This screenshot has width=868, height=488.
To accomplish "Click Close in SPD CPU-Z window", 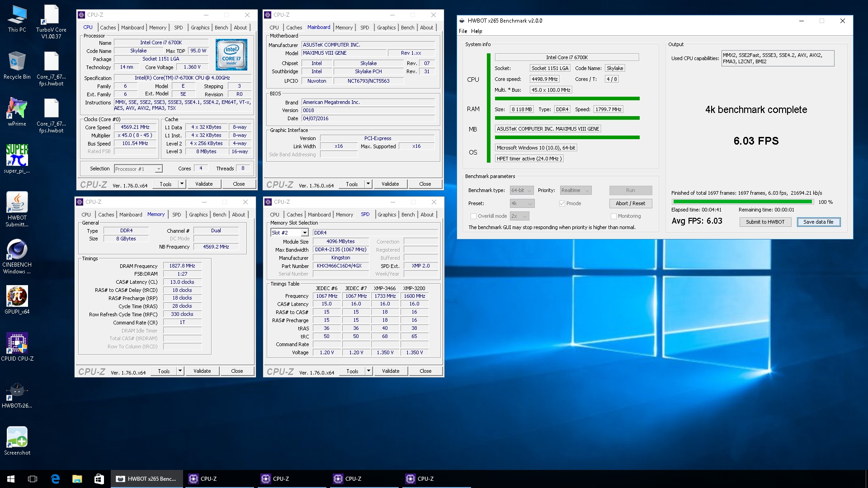I will 425,371.
